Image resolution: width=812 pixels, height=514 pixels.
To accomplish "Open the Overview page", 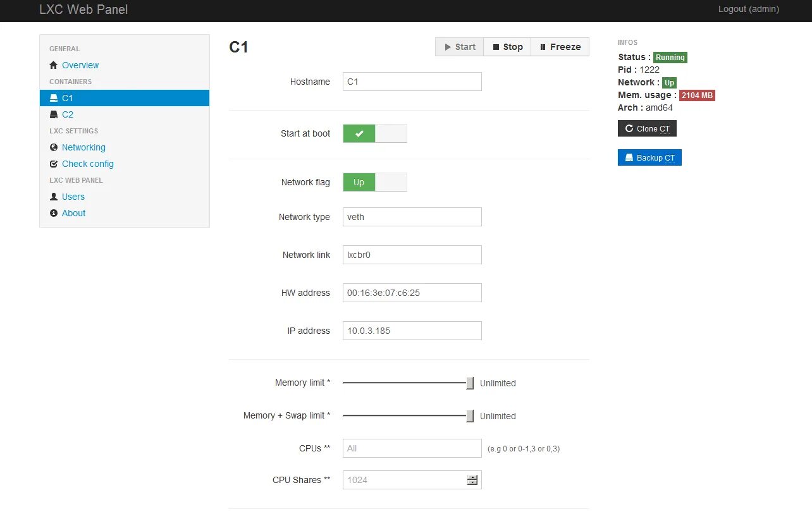I will tap(80, 65).
